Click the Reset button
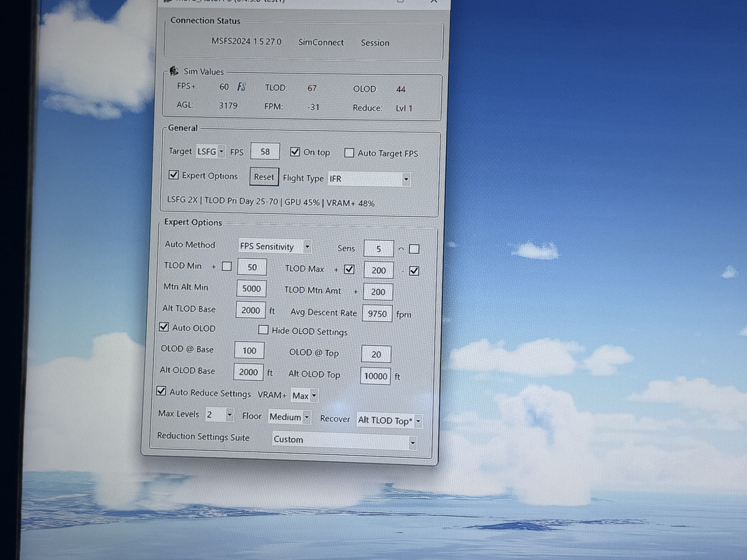The width and height of the screenshot is (747, 560). 264,176
